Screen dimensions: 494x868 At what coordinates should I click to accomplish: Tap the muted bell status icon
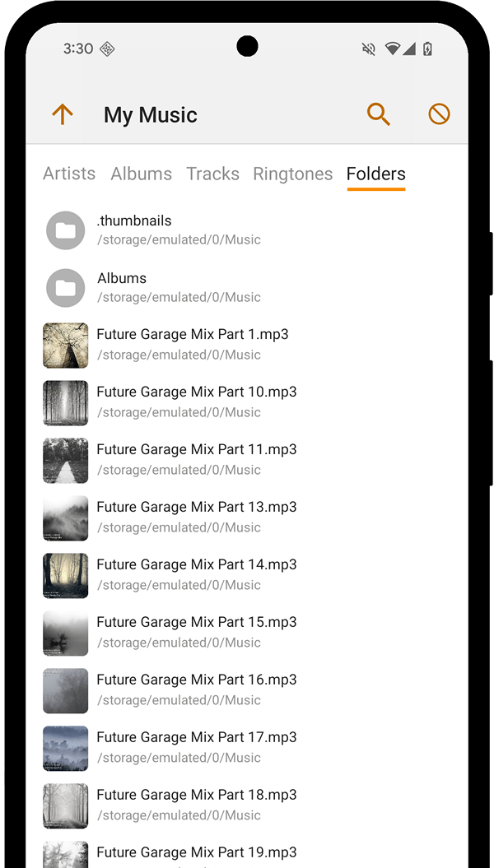pyautogui.click(x=369, y=49)
